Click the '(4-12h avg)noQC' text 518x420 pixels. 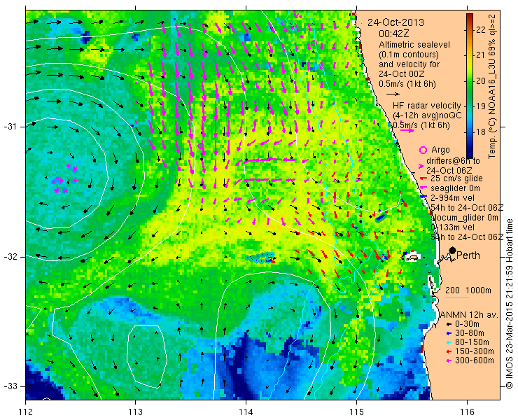click(427, 115)
